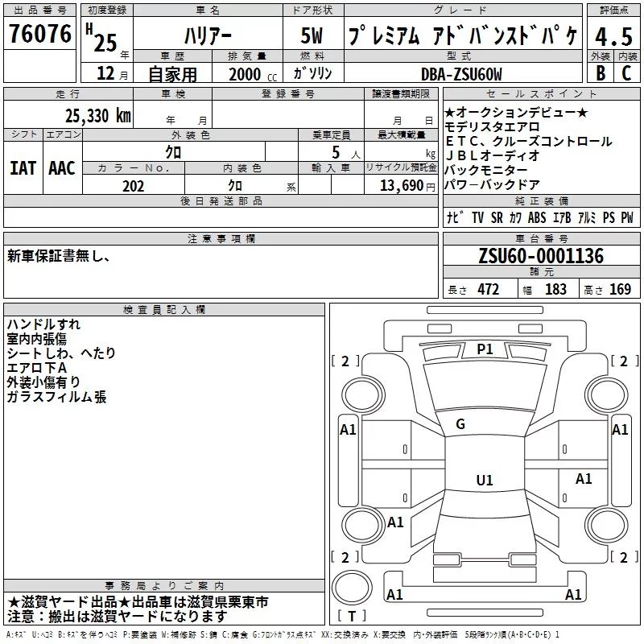
Task: Select the H25 first registration year
Action: pyautogui.click(x=102, y=38)
